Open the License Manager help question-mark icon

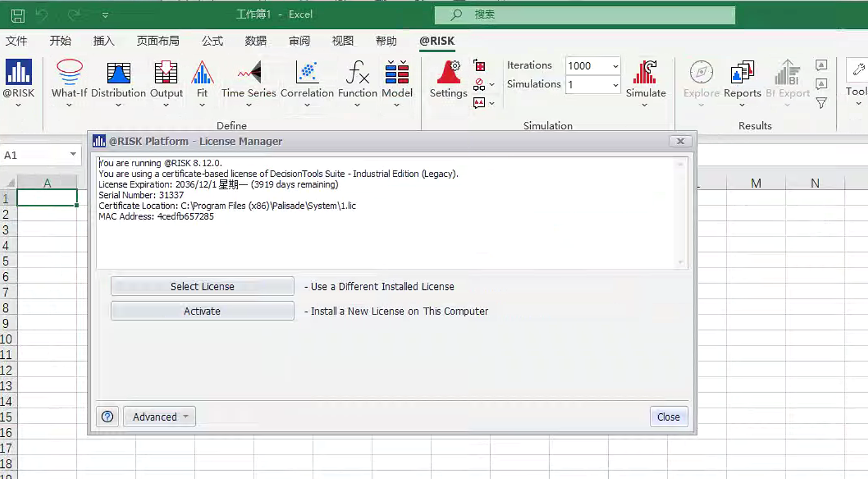(107, 417)
